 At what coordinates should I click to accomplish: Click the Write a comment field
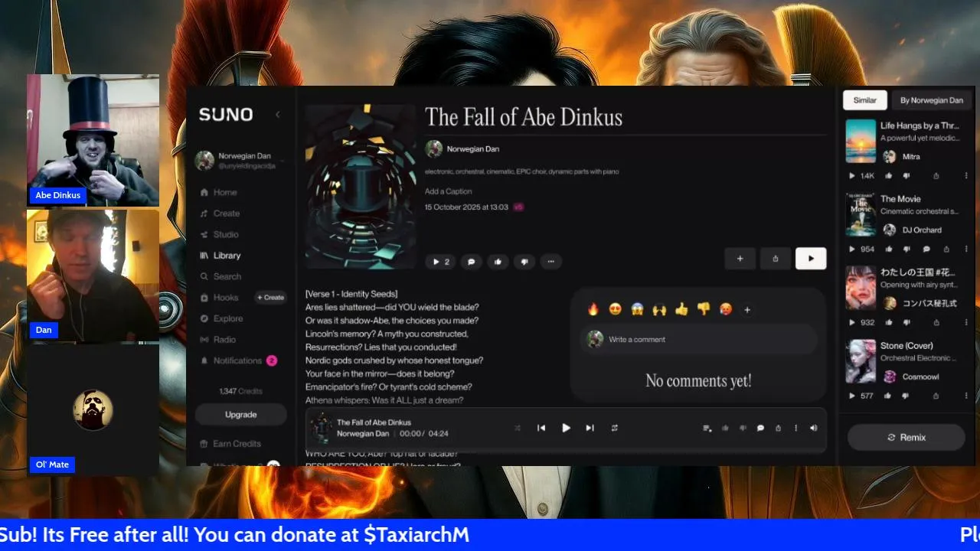point(698,340)
